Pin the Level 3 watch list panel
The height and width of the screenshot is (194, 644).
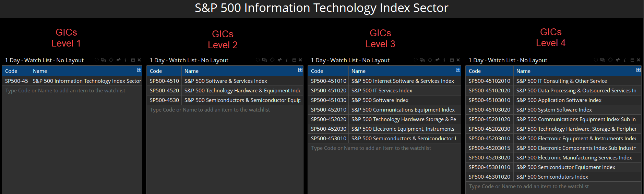coord(437,60)
